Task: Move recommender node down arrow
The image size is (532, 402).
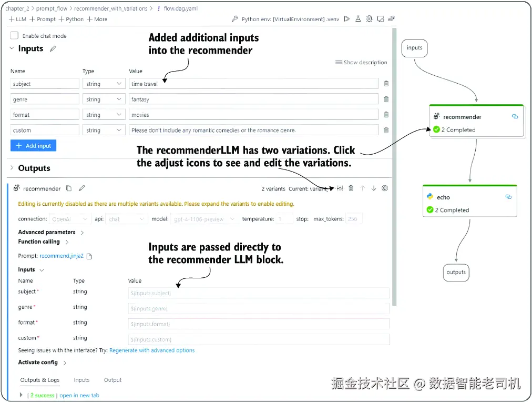Action: [x=374, y=188]
